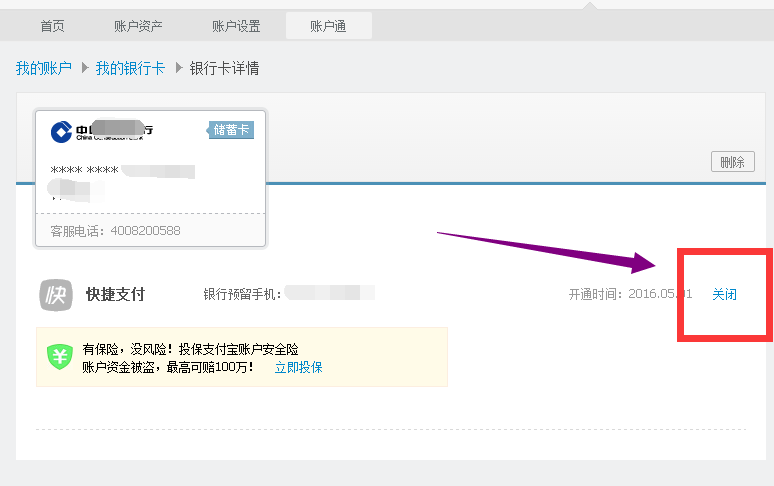Open the 首页 tab
This screenshot has height=486, width=774.
point(52,26)
